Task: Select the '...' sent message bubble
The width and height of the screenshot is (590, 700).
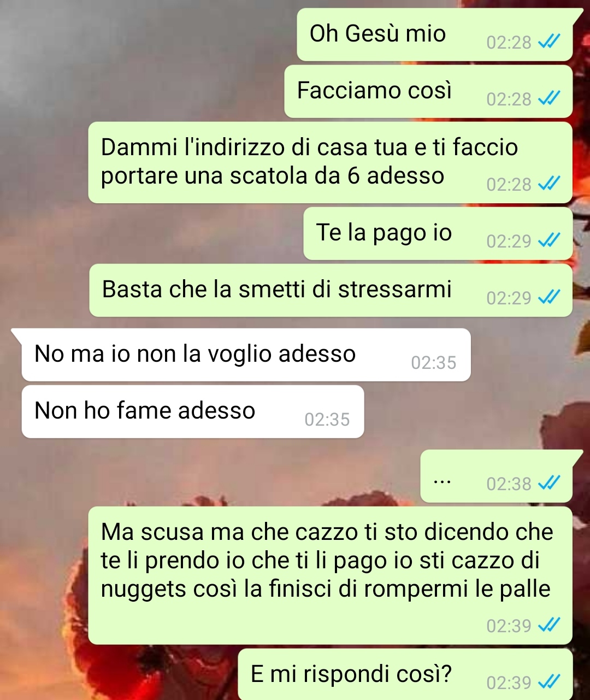Action: click(x=501, y=476)
